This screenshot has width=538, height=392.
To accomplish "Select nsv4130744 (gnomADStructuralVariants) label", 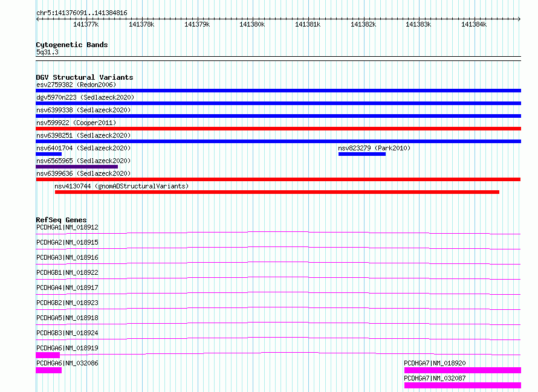I will tap(122, 186).
